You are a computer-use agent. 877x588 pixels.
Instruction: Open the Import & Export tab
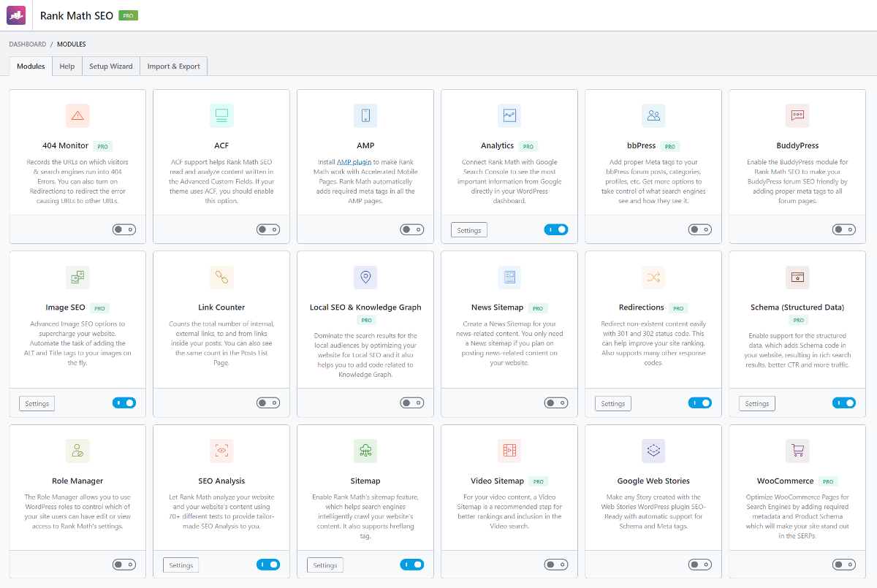tap(173, 66)
